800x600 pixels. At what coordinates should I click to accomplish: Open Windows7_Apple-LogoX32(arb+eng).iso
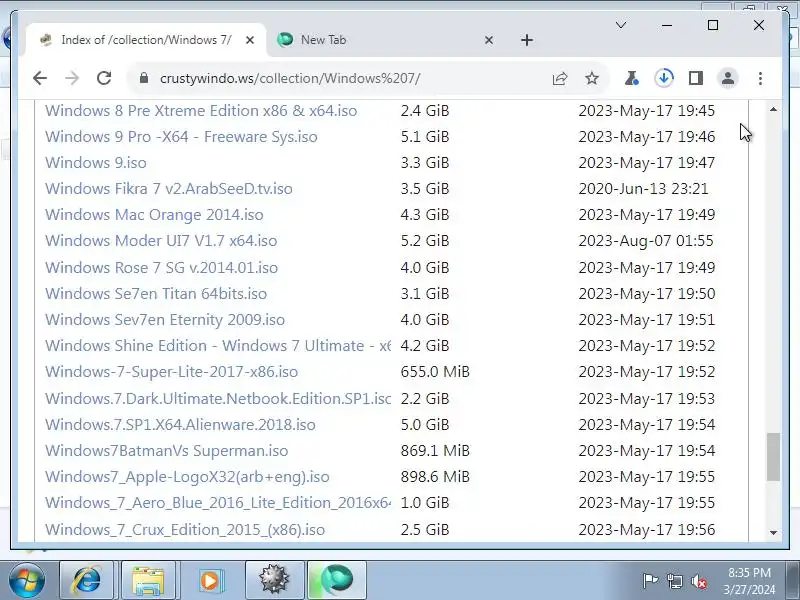pos(187,477)
